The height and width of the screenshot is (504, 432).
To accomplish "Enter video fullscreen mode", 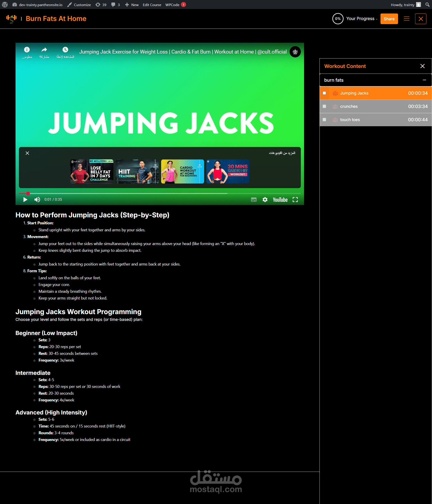I will click(295, 199).
